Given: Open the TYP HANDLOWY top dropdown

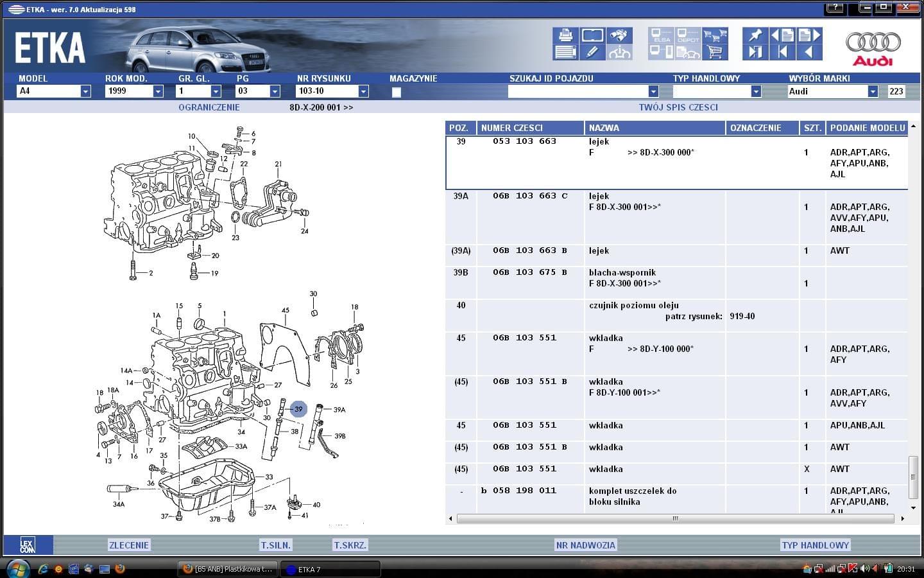Looking at the screenshot, I should [756, 91].
